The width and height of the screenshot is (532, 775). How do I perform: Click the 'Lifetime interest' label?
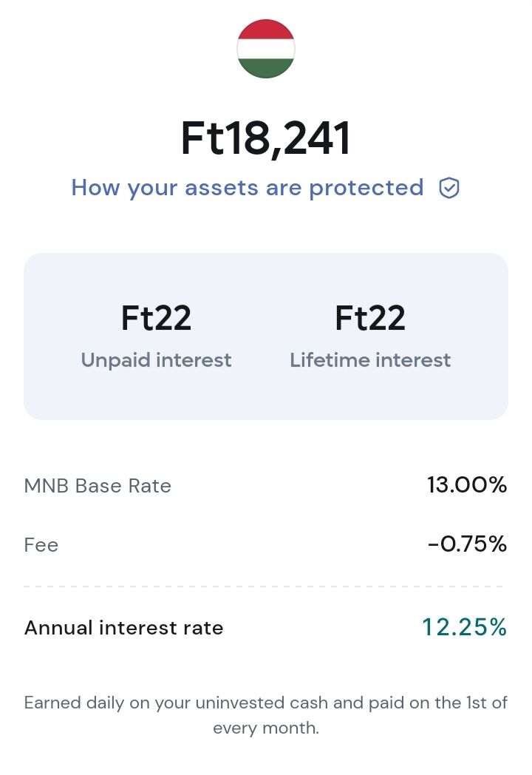click(370, 360)
